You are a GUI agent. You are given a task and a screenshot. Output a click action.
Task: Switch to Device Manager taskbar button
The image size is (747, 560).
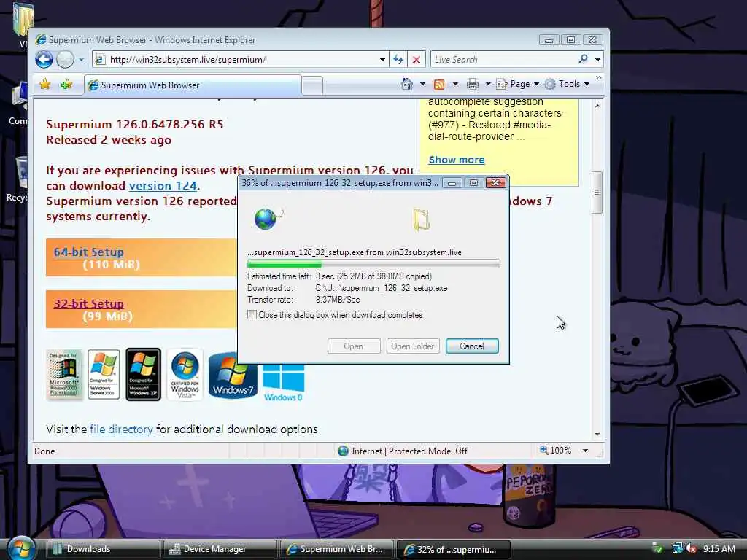(220, 549)
